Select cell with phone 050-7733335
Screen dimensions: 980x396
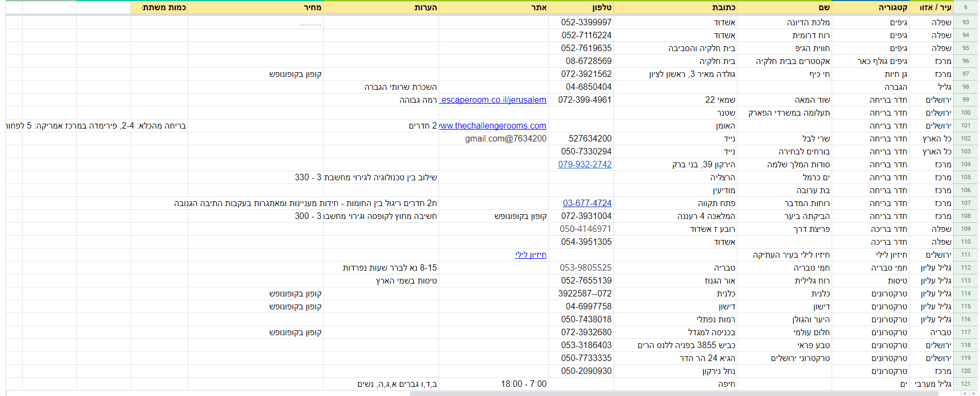coord(581,358)
